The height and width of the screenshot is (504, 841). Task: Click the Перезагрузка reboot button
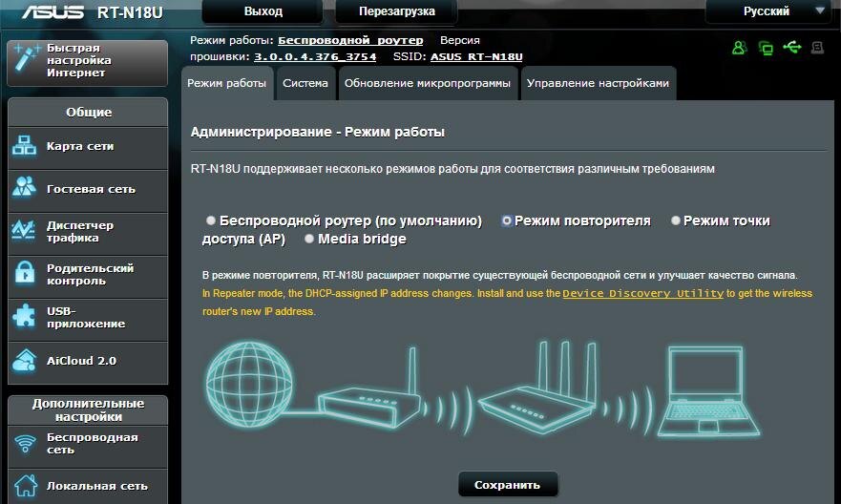coord(397,11)
